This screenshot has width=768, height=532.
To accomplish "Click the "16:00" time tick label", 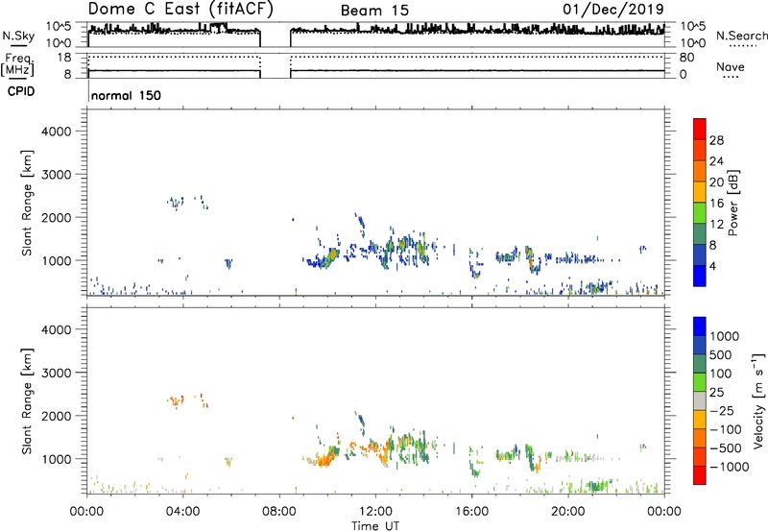I will (x=471, y=512).
